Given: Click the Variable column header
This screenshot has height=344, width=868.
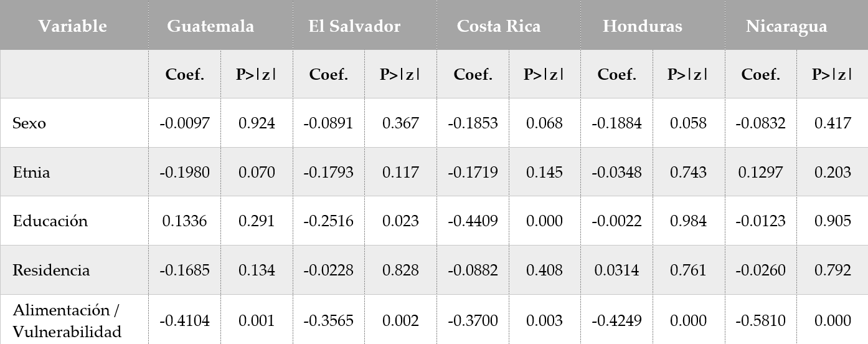Looking at the screenshot, I should (72, 26).
